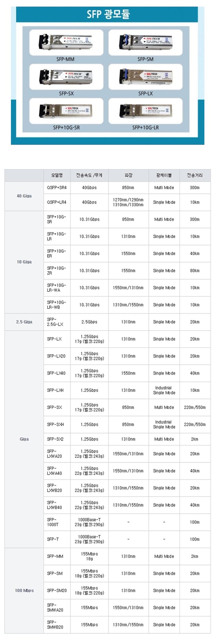
Task: Click the SFP-SM module product photo
Action: click(x=146, y=42)
